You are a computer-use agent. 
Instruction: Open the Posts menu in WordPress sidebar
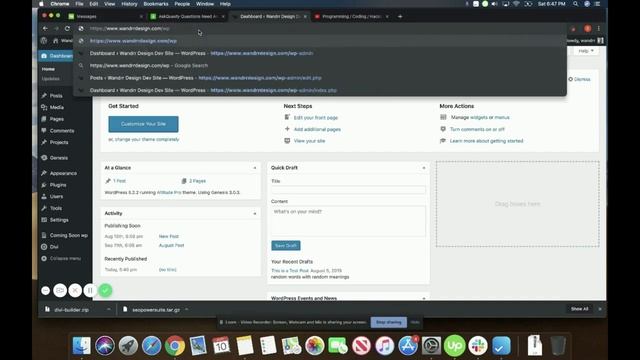(x=56, y=96)
